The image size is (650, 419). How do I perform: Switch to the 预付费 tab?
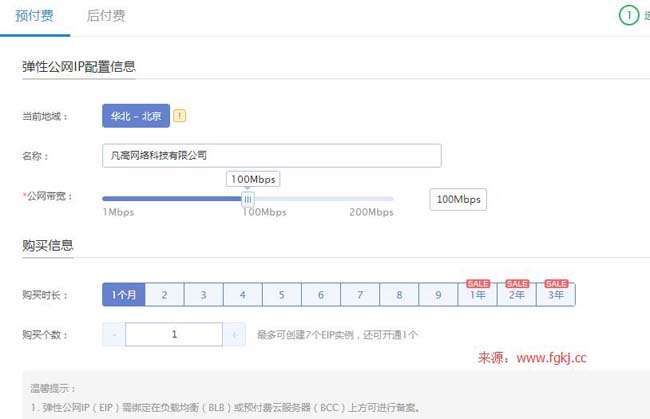tap(35, 16)
